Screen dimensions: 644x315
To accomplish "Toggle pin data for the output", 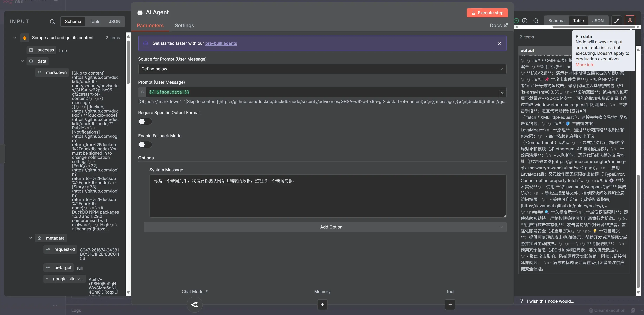I will [630, 21].
